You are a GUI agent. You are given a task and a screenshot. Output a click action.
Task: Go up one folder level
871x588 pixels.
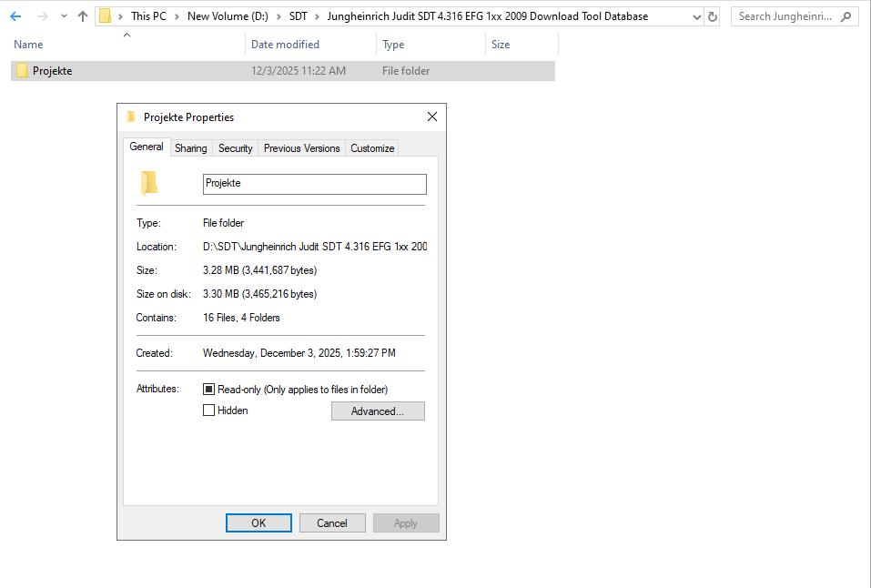pos(83,16)
